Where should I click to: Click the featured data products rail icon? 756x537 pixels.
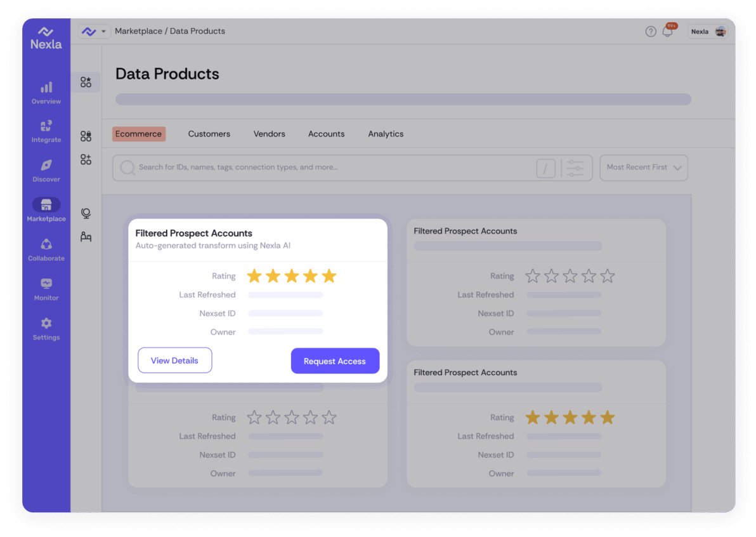86,81
